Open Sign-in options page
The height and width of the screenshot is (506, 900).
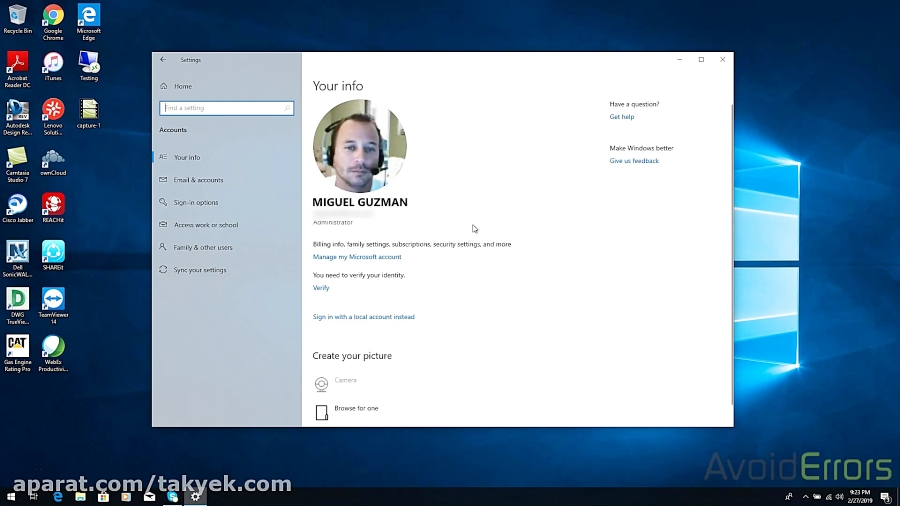[x=227, y=203]
